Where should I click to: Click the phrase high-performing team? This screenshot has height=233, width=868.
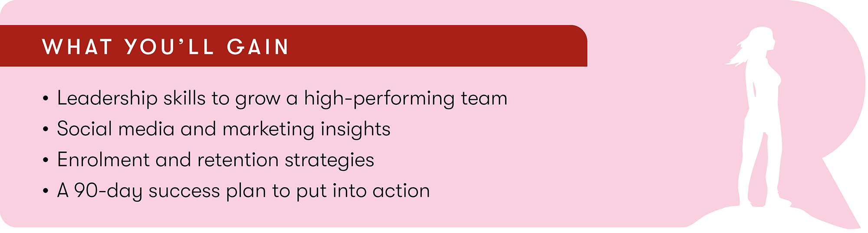(405, 99)
